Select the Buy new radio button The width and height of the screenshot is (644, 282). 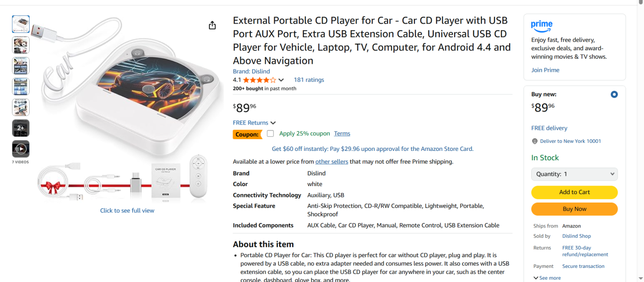click(614, 94)
